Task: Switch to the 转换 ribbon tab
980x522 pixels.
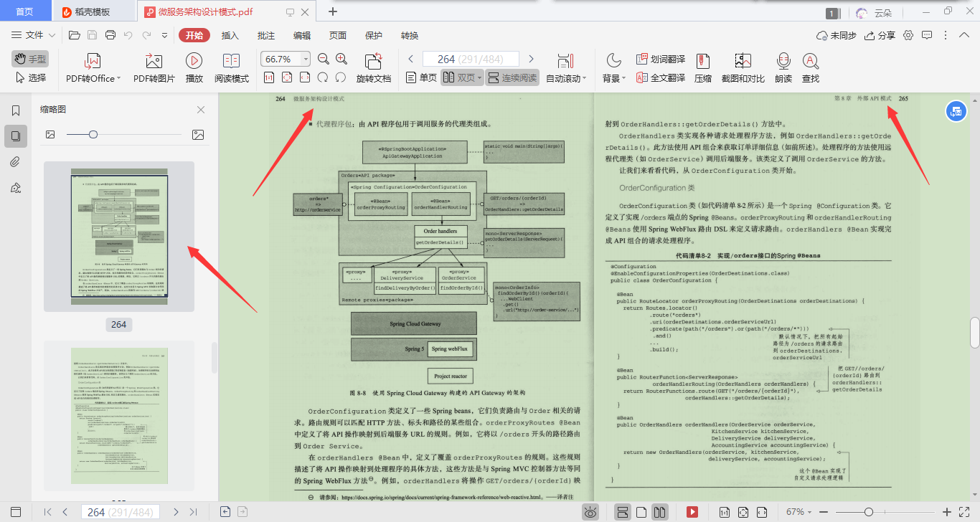Action: 410,35
